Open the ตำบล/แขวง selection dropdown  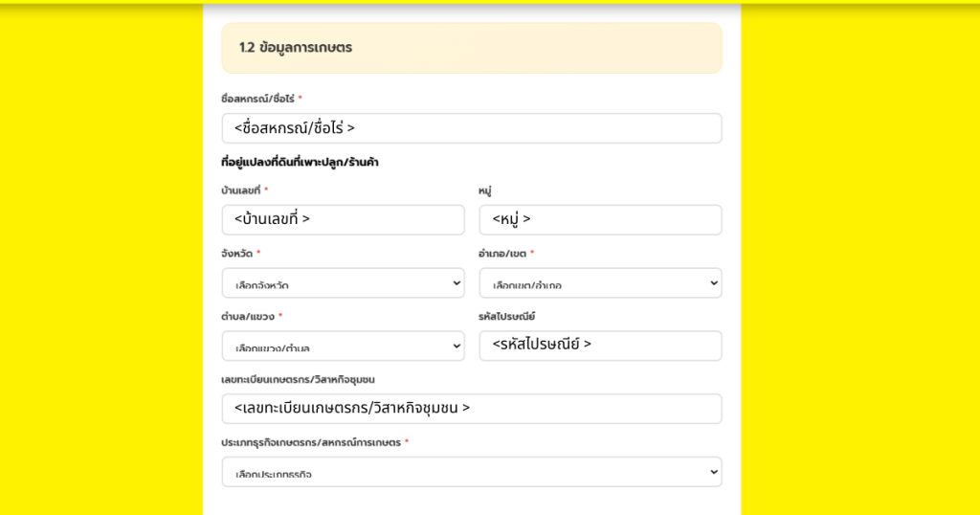pyautogui.click(x=343, y=347)
